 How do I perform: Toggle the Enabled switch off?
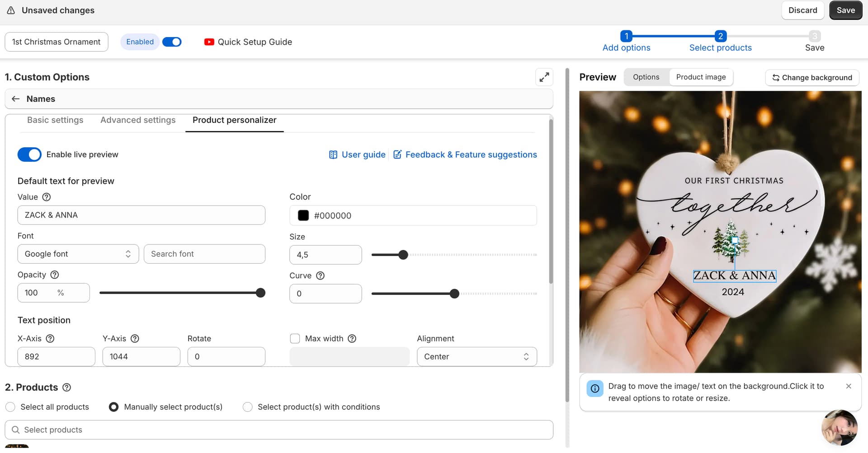coord(172,42)
